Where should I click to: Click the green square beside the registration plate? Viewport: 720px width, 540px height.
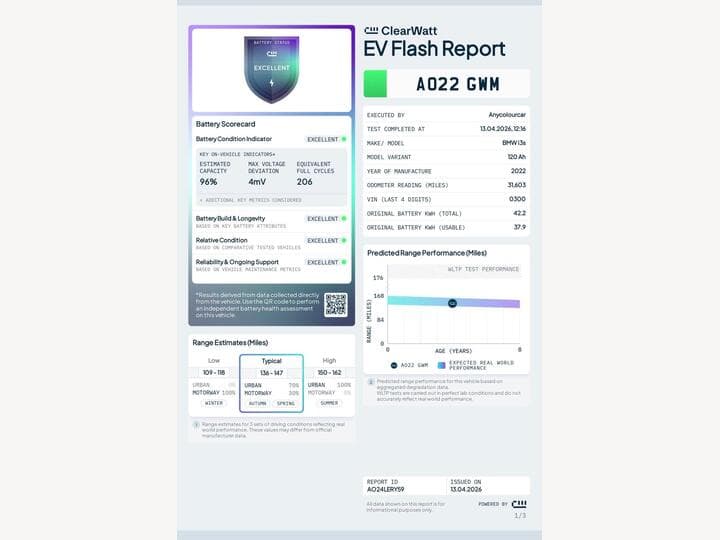coord(375,83)
